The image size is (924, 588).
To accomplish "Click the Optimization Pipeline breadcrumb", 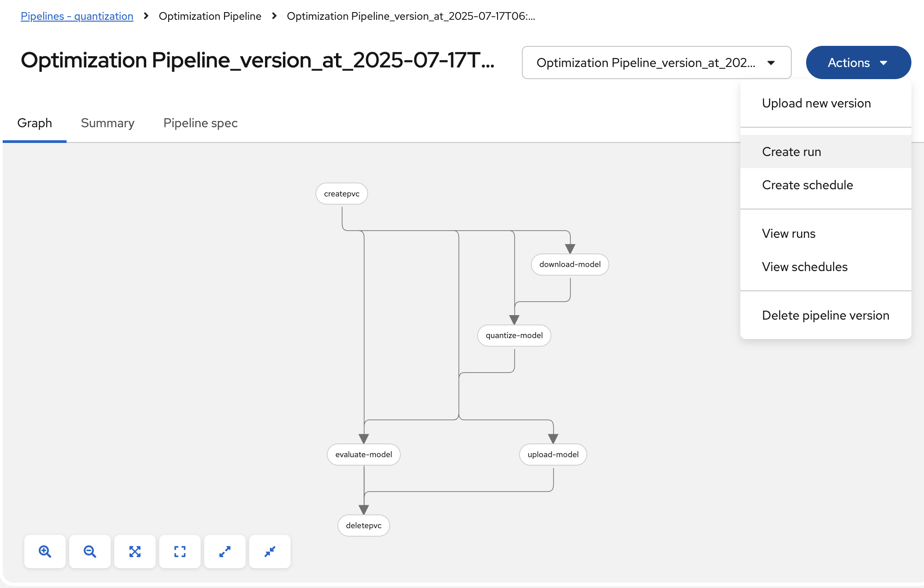I will pos(210,16).
